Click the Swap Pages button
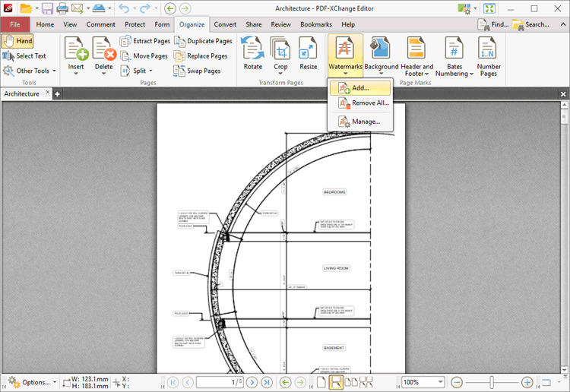The image size is (570, 392). (197, 71)
